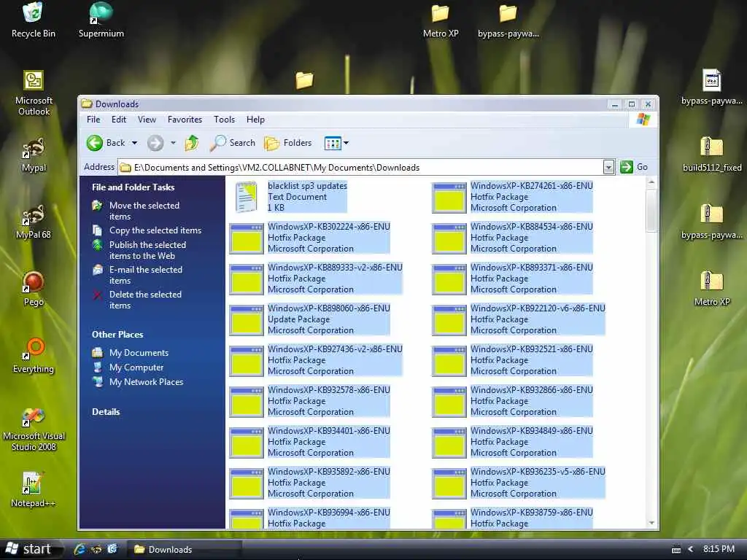747x560 pixels.
Task: Open the Favorites menu
Action: (x=185, y=120)
